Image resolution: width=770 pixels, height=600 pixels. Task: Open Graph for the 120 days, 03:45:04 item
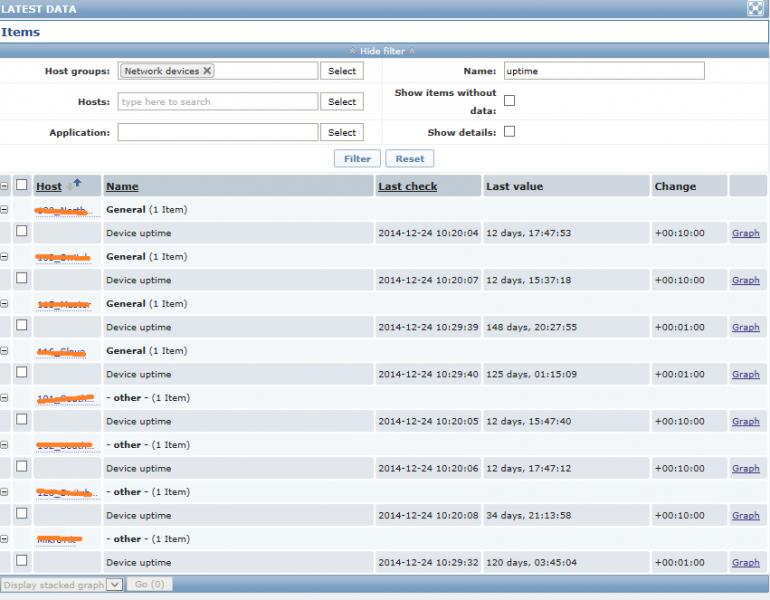(745, 563)
